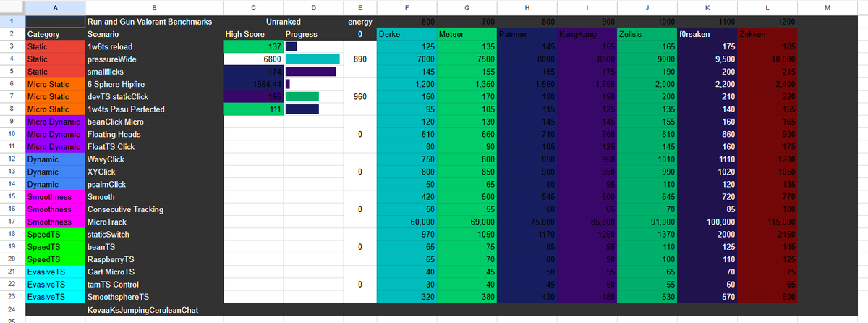Select the 'devTS staticClick' scenario cell

click(154, 96)
